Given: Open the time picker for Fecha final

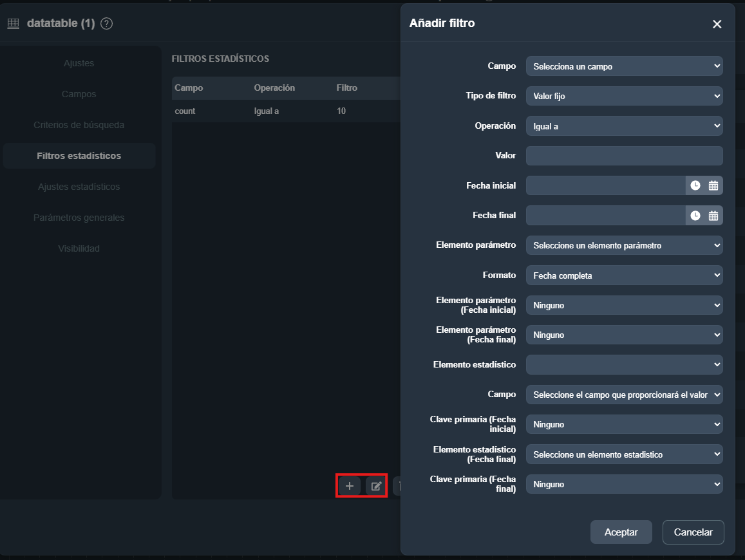Looking at the screenshot, I should point(695,215).
